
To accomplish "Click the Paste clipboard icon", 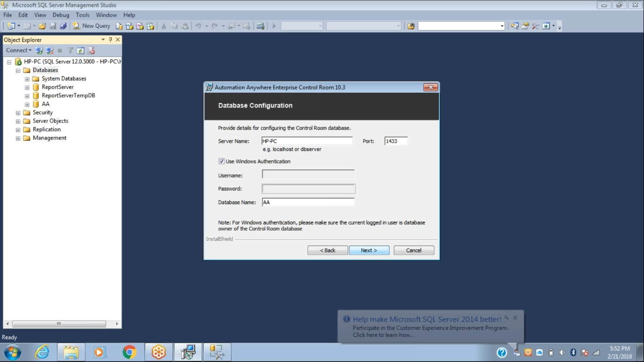I will click(x=185, y=26).
